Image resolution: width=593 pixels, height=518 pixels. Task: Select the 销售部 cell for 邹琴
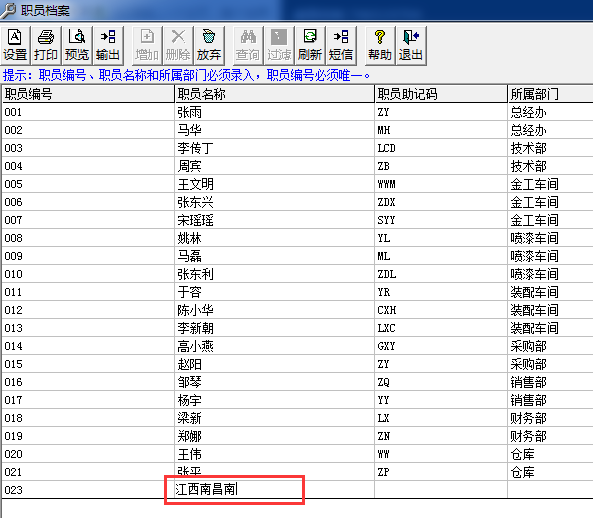[x=551, y=382]
